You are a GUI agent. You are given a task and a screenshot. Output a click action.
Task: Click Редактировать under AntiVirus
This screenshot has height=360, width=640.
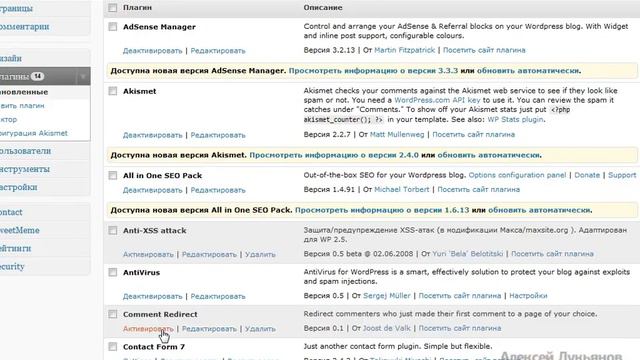click(218, 296)
